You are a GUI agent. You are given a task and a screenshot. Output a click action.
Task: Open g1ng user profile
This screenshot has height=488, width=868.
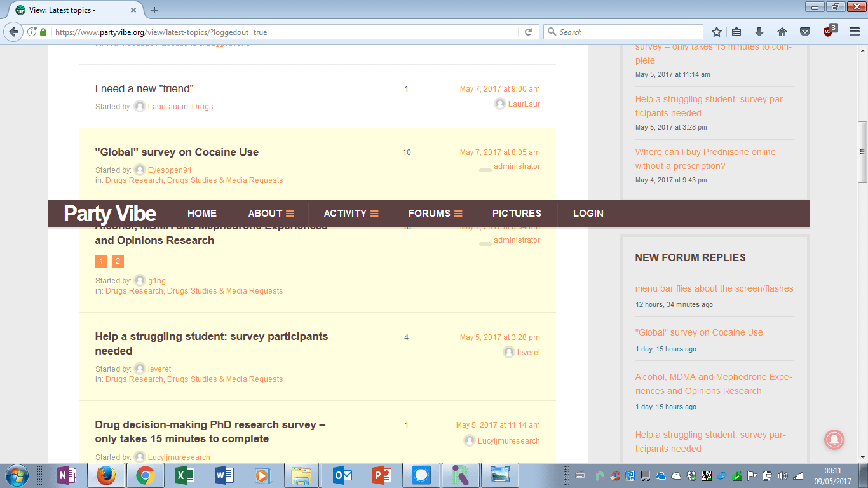[x=157, y=281]
